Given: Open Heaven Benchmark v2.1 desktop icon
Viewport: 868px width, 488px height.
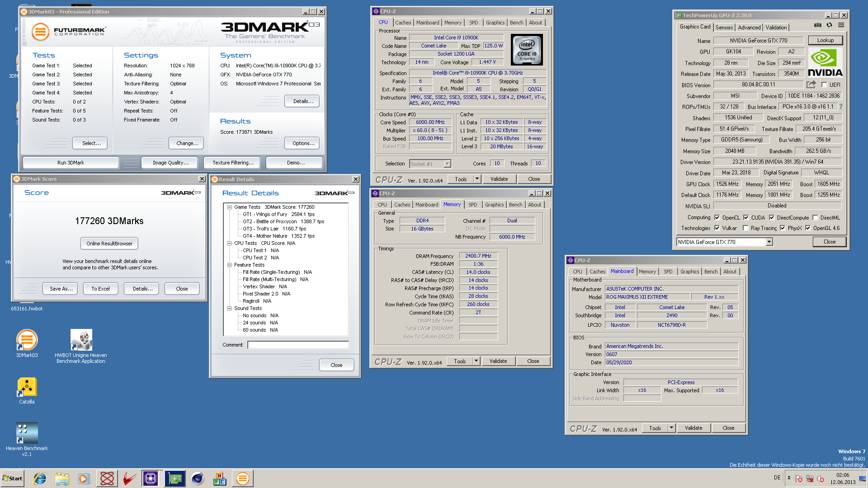Looking at the screenshot, I should click(x=27, y=439).
